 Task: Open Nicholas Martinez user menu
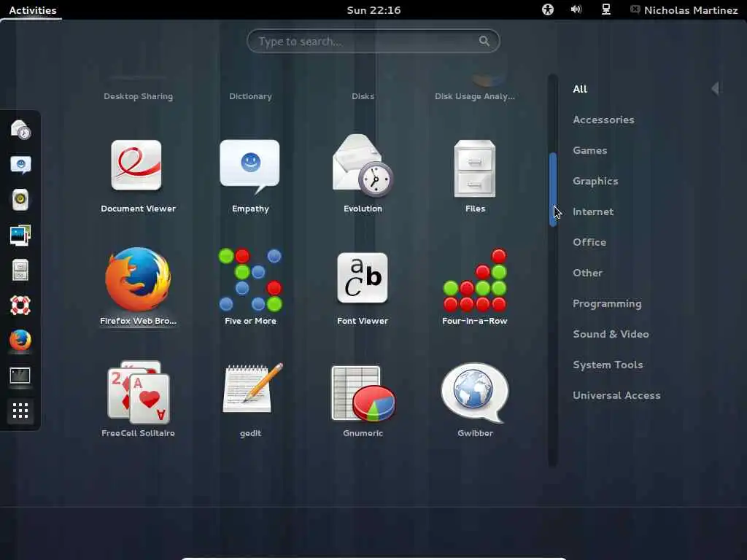(x=684, y=10)
